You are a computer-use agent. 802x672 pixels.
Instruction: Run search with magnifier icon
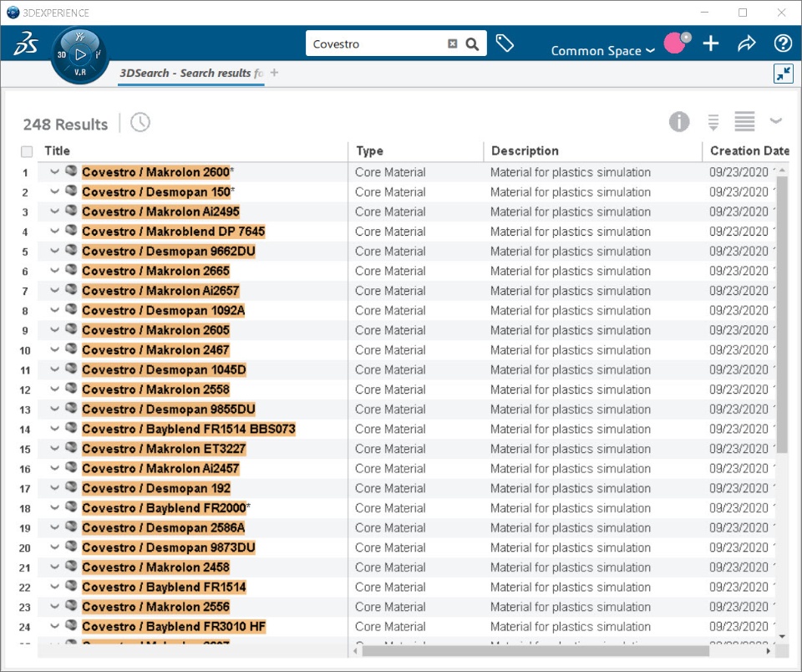tap(473, 44)
